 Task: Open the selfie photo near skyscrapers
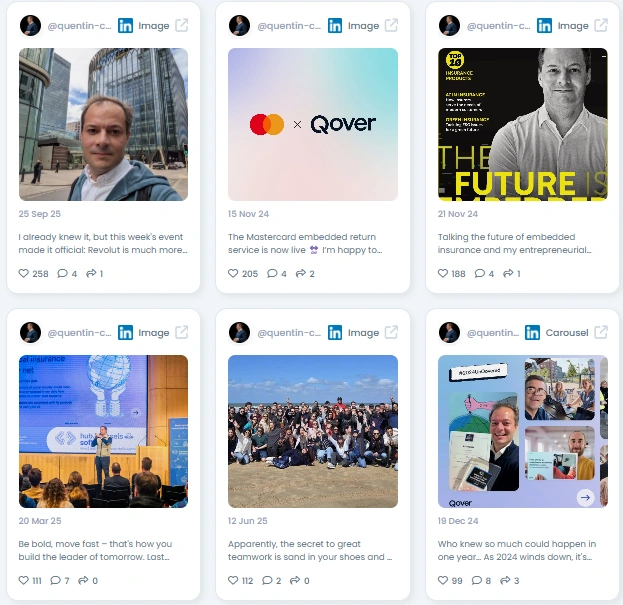pyautogui.click(x=103, y=124)
